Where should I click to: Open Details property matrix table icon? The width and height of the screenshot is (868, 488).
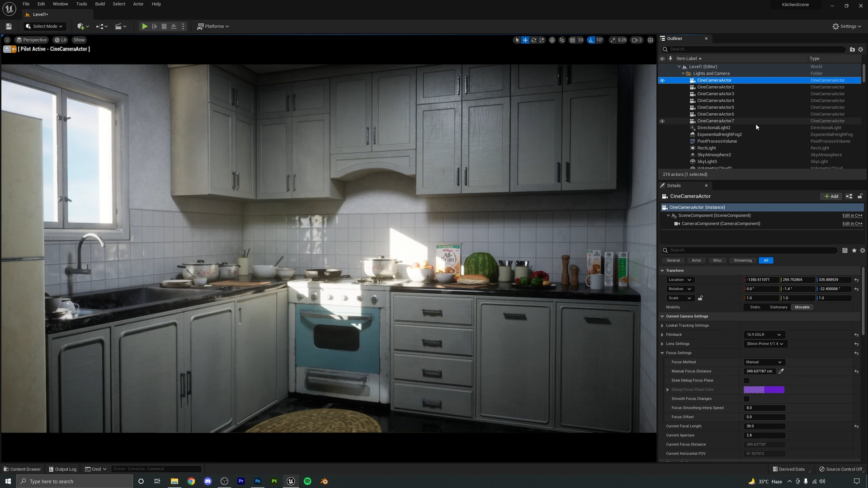coord(845,250)
